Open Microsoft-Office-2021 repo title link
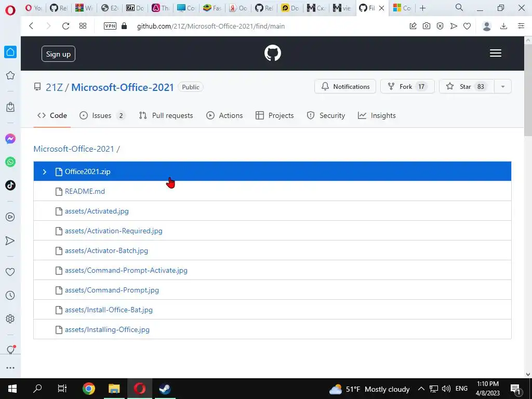The width and height of the screenshot is (532, 399). tap(123, 87)
